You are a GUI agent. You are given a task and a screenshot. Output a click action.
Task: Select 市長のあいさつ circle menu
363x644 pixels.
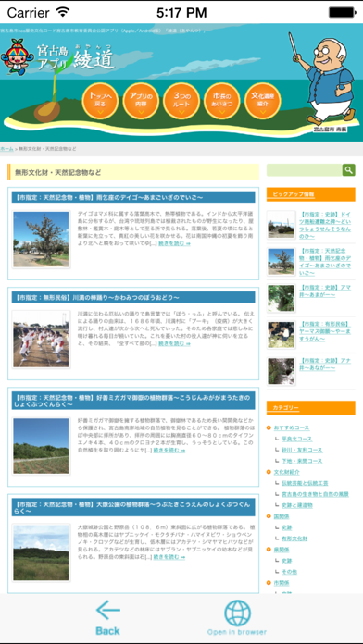[222, 101]
